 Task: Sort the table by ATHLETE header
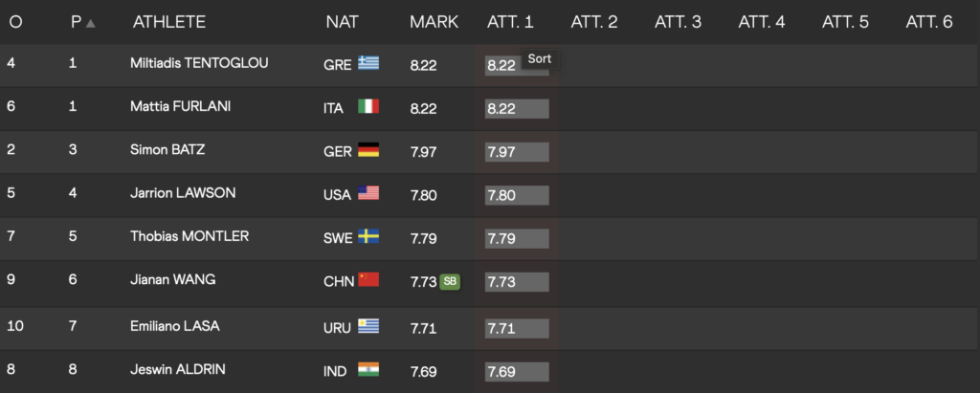click(168, 22)
